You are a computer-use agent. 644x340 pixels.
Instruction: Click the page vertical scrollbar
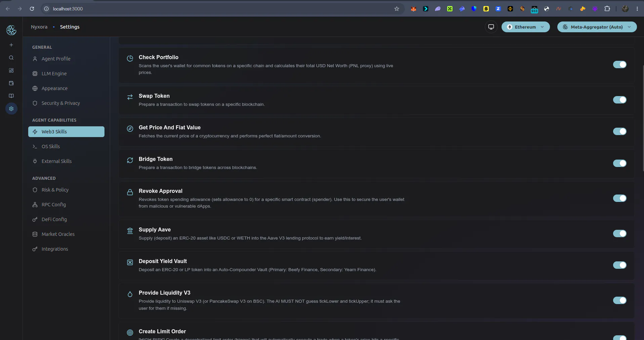coord(643,118)
